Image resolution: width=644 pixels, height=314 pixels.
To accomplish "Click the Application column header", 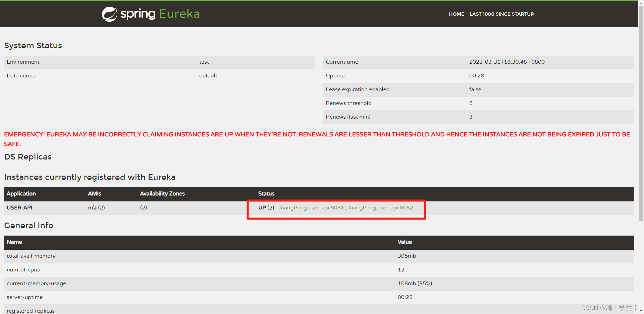I will point(21,194).
